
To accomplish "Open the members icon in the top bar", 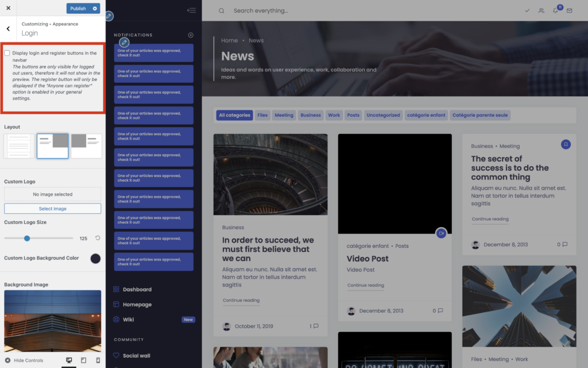I will coord(541,10).
